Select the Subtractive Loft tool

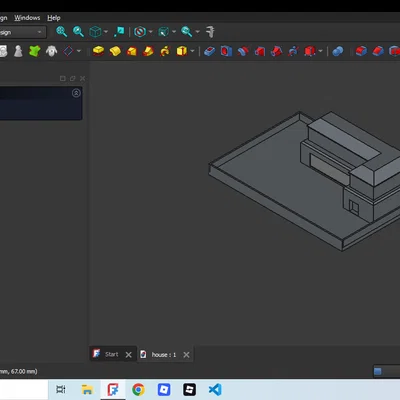click(260, 51)
